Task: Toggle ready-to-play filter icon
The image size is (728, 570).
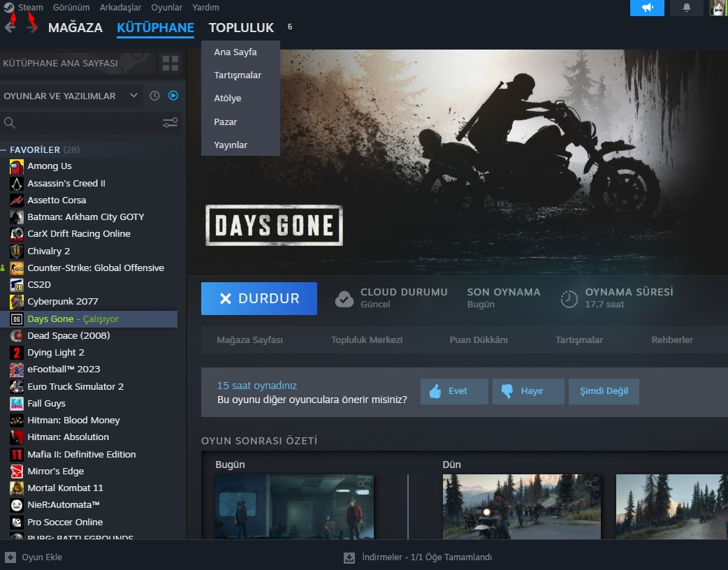Action: [173, 96]
